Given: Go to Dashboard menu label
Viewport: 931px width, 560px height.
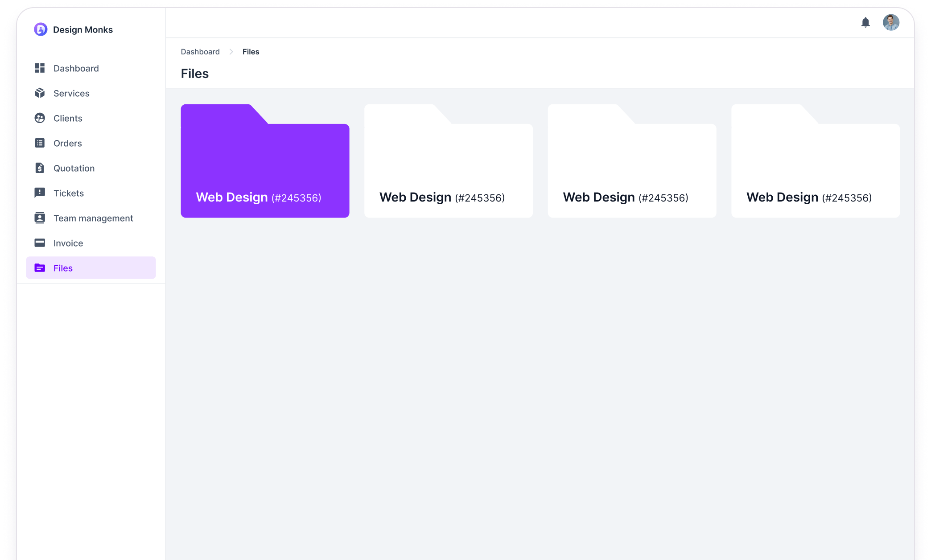Looking at the screenshot, I should (76, 68).
